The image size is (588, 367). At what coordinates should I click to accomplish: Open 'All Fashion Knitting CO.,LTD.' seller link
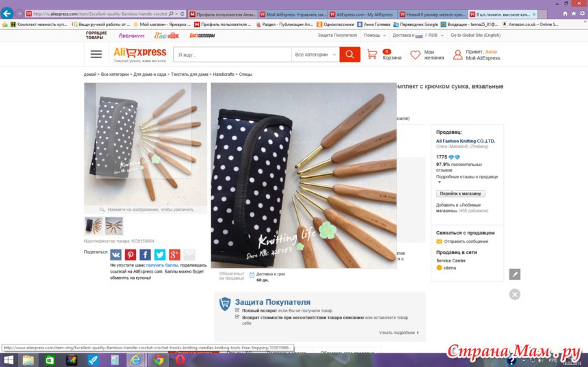(x=466, y=141)
